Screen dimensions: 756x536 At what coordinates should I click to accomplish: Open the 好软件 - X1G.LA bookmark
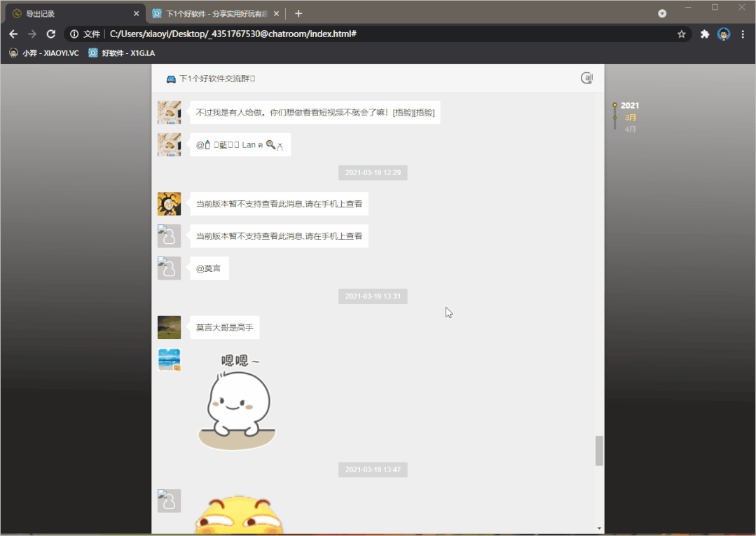point(121,53)
